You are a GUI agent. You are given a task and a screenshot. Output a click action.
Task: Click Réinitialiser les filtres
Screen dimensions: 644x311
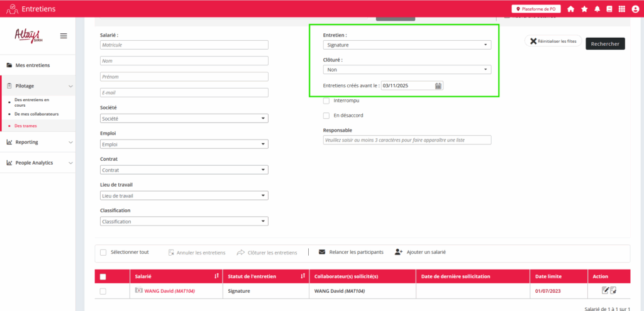pos(553,41)
